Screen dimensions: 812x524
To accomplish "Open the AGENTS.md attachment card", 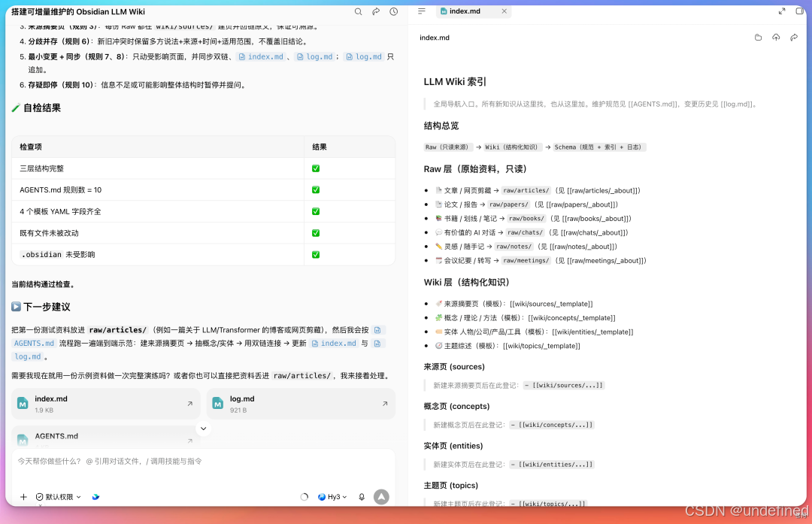I will [106, 438].
